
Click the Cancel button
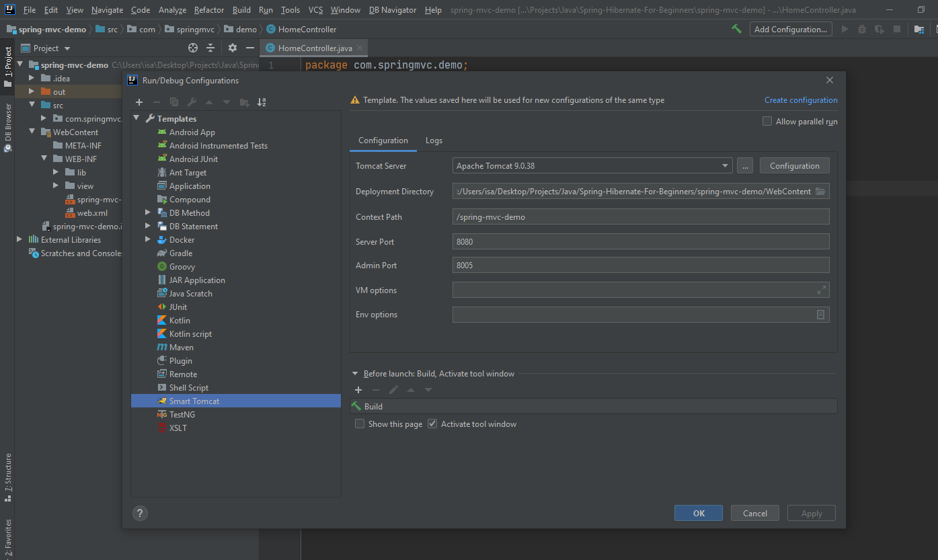(755, 513)
